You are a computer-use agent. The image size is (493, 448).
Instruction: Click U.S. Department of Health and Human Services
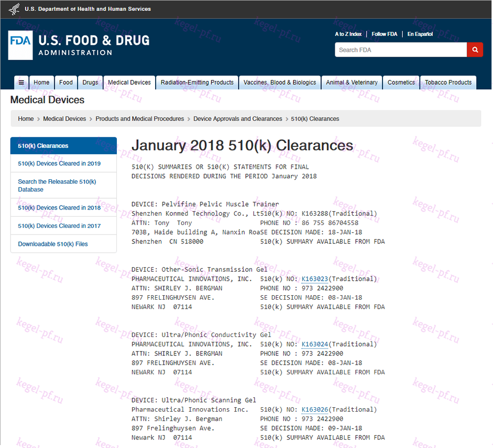pyautogui.click(x=88, y=9)
